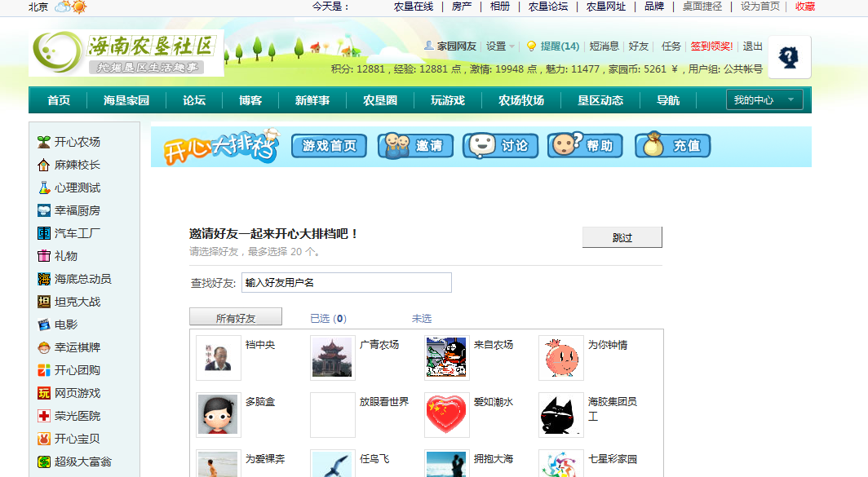868x477 pixels.
Task: Click the 汽车工厂 icon
Action: point(44,233)
